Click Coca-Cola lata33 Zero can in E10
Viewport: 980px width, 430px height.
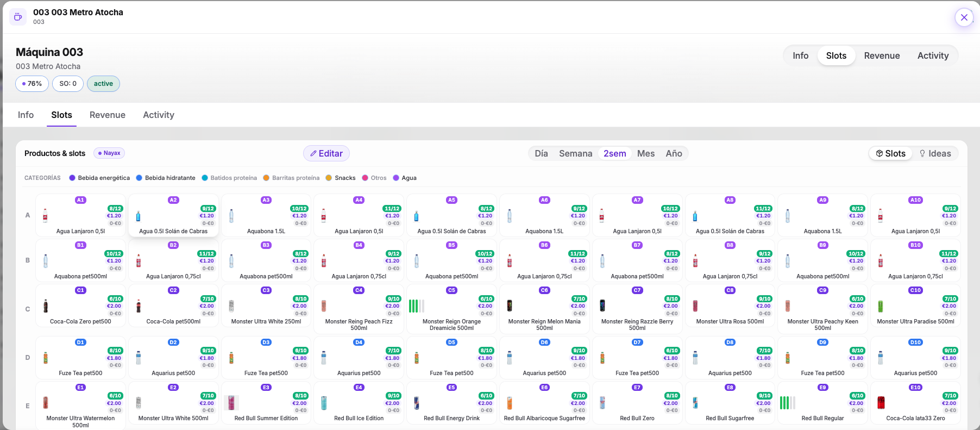pyautogui.click(x=881, y=403)
